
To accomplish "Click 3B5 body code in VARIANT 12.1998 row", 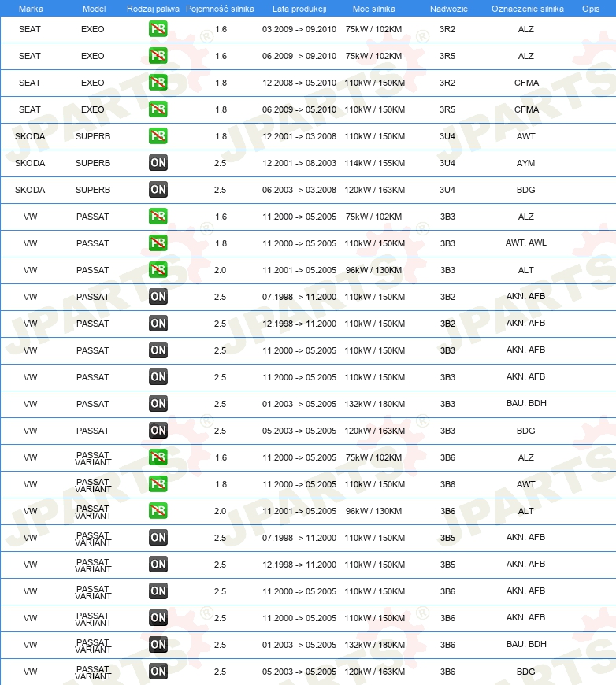I will (447, 565).
